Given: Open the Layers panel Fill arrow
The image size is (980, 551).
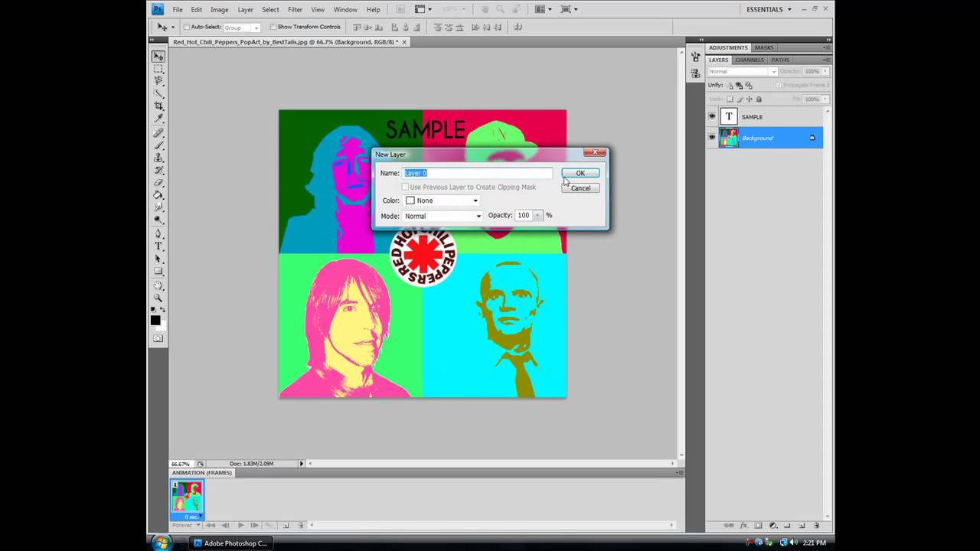Looking at the screenshot, I should point(825,99).
